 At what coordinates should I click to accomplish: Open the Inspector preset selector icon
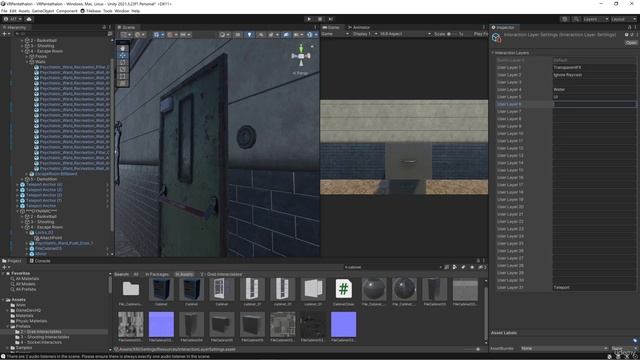click(x=631, y=35)
